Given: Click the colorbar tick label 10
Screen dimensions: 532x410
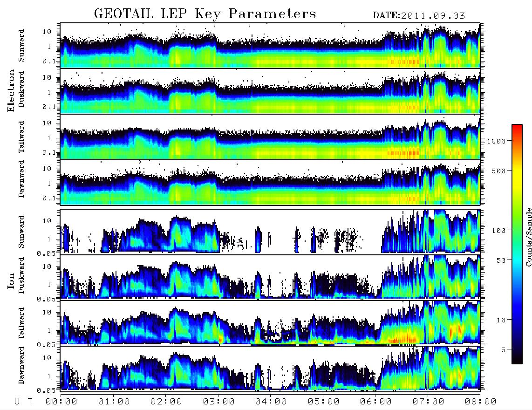Looking at the screenshot, I should (x=501, y=320).
